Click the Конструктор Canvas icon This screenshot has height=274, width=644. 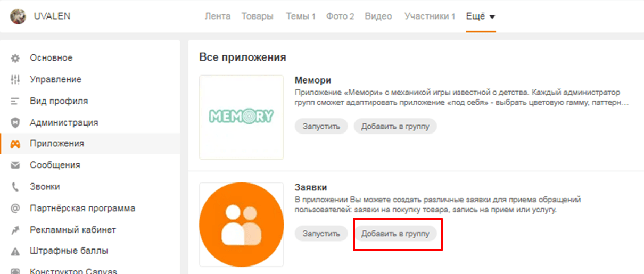(15, 271)
